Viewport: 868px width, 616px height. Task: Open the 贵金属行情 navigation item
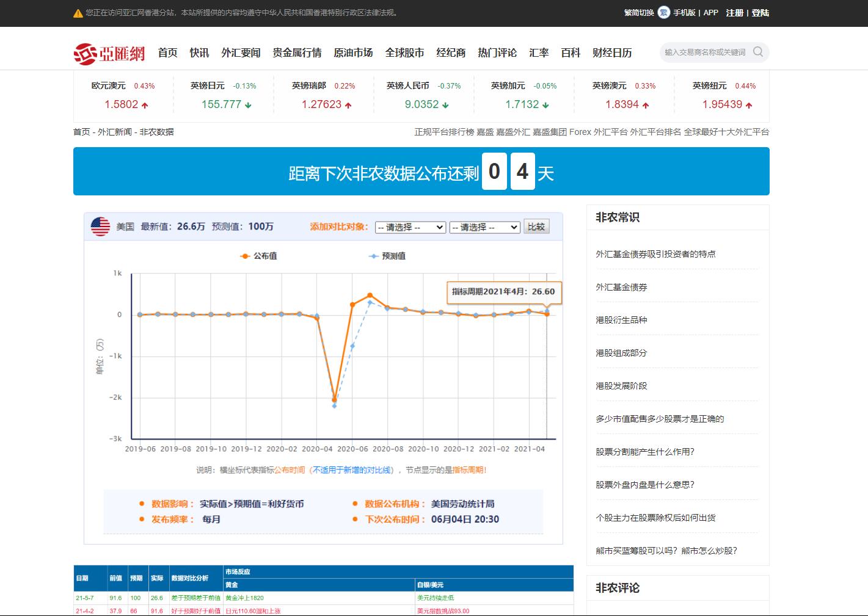point(297,53)
